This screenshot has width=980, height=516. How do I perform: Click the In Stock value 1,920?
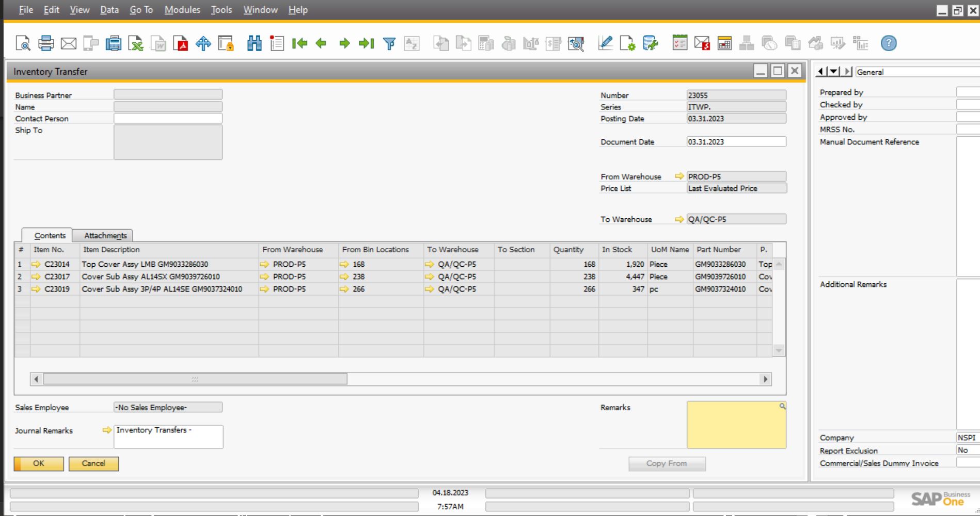pyautogui.click(x=623, y=264)
